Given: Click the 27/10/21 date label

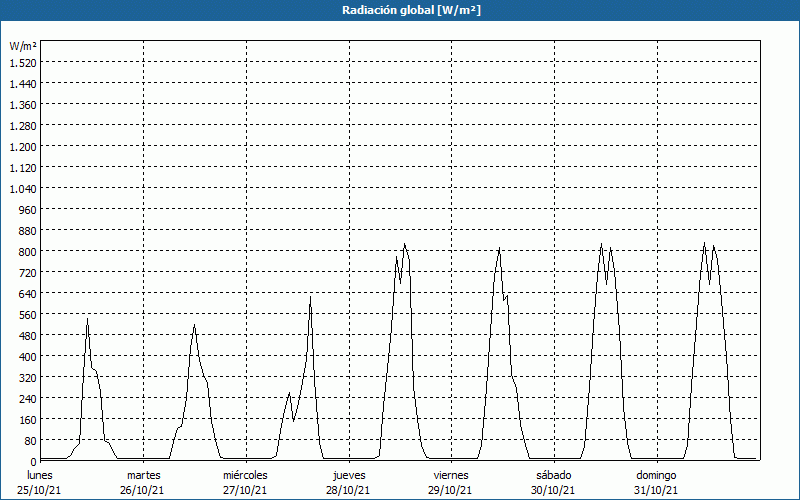Looking at the screenshot, I should [x=245, y=490].
